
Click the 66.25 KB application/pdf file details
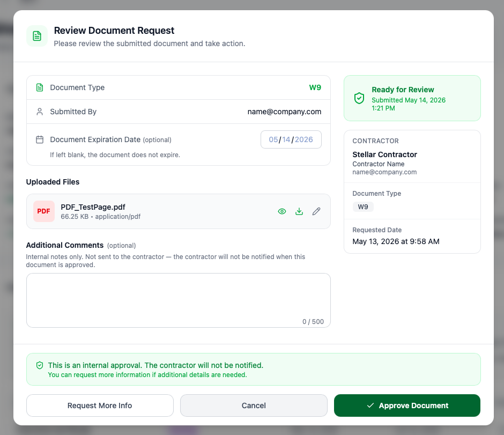(x=101, y=216)
